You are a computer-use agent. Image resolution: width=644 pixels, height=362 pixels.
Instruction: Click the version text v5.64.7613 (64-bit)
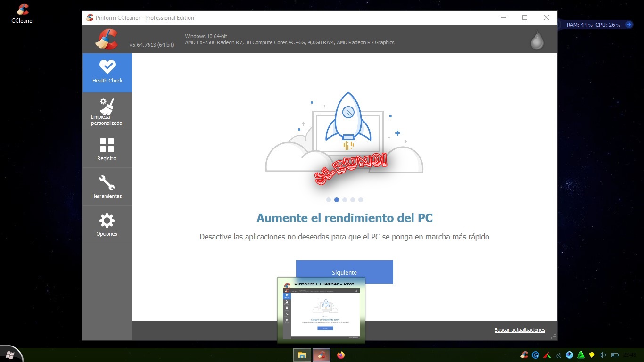pyautogui.click(x=152, y=45)
